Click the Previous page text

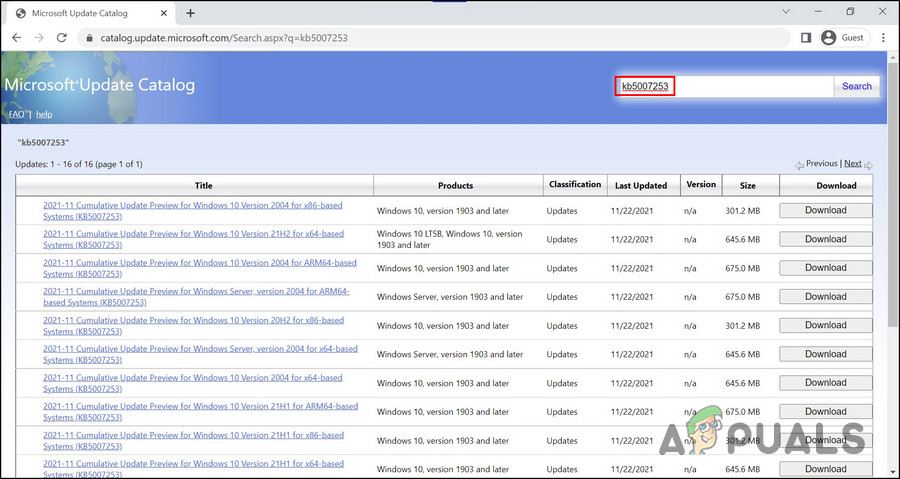point(821,163)
